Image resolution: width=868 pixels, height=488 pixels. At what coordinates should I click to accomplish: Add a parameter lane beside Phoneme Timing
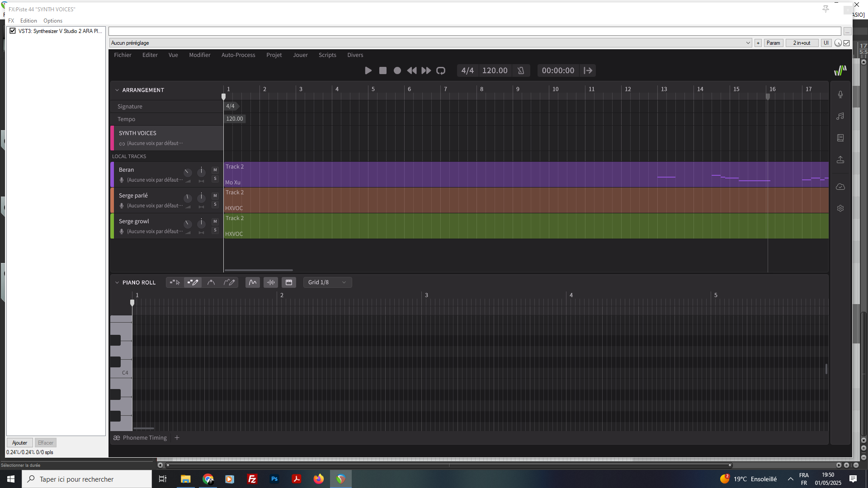pyautogui.click(x=177, y=438)
